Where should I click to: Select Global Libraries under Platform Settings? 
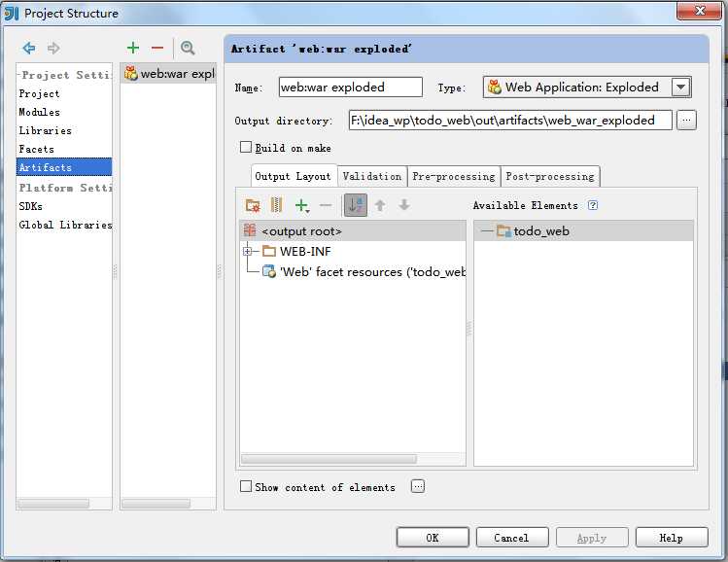point(64,225)
